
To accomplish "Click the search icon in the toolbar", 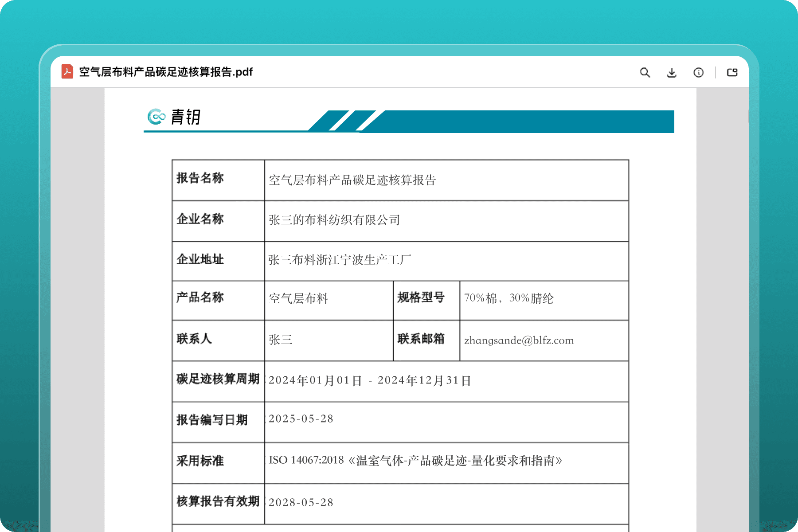I will (x=645, y=72).
